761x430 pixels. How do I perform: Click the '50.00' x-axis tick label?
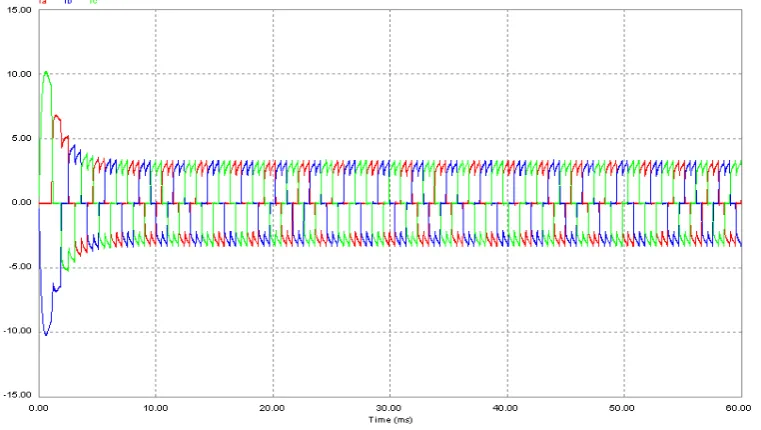[x=622, y=408]
